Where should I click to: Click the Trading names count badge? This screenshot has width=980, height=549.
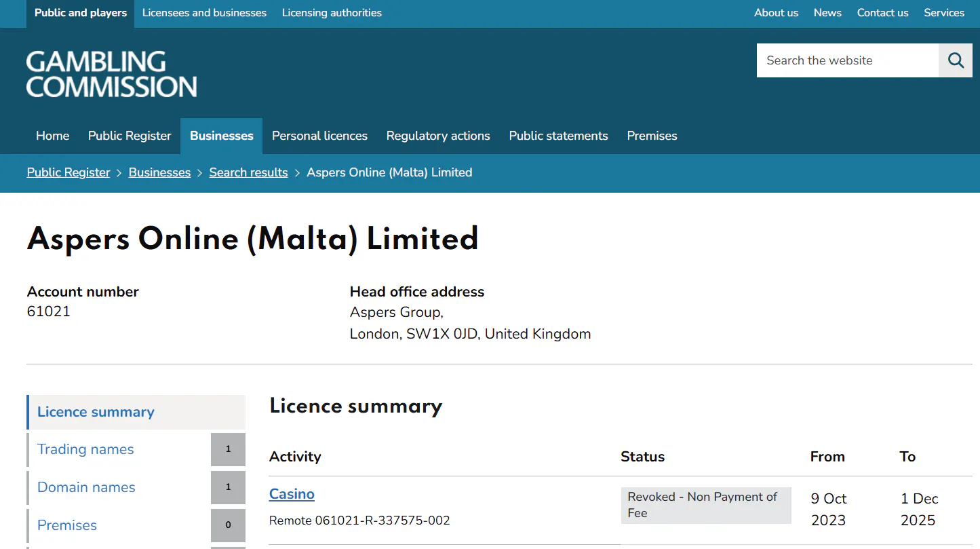228,449
